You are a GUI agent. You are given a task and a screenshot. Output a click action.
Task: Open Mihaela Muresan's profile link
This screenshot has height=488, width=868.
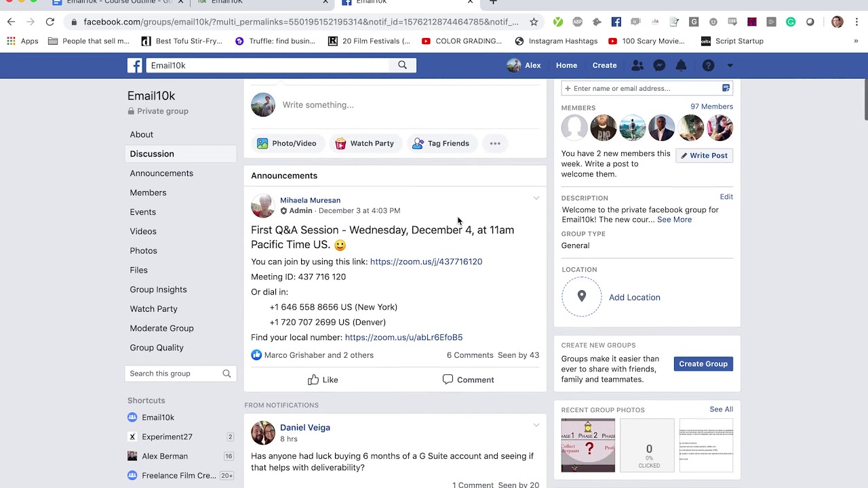tap(310, 200)
